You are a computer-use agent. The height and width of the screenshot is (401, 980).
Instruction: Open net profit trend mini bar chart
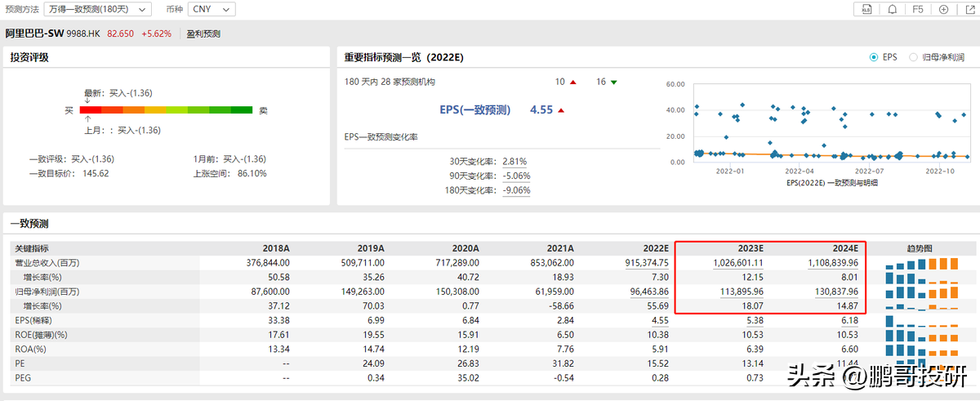pyautogui.click(x=921, y=292)
